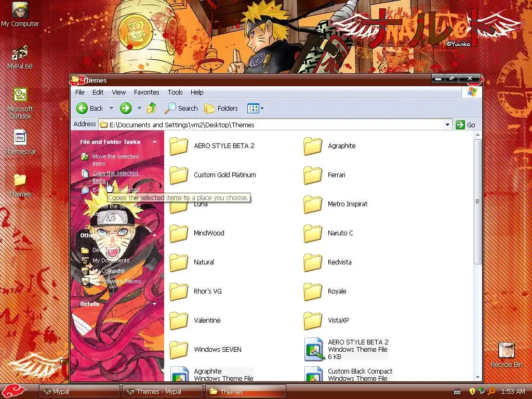The height and width of the screenshot is (399, 532).
Task: Open the File menu
Action: point(79,92)
